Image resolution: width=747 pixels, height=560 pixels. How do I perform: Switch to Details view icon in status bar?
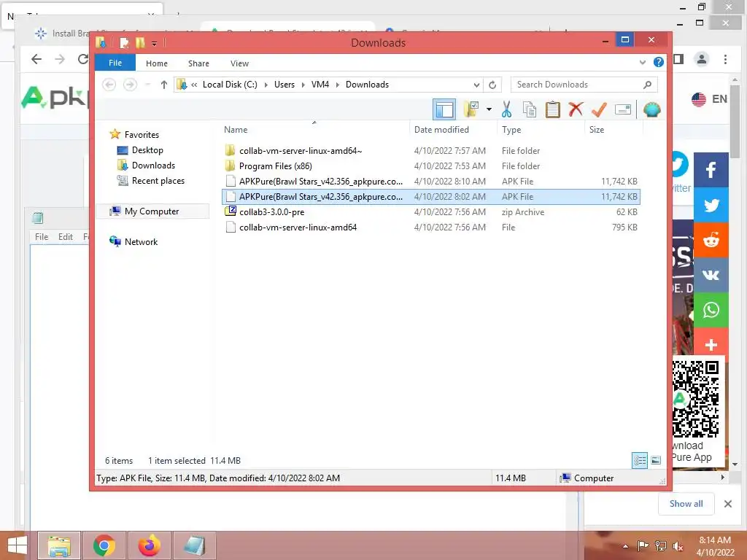[x=640, y=460]
